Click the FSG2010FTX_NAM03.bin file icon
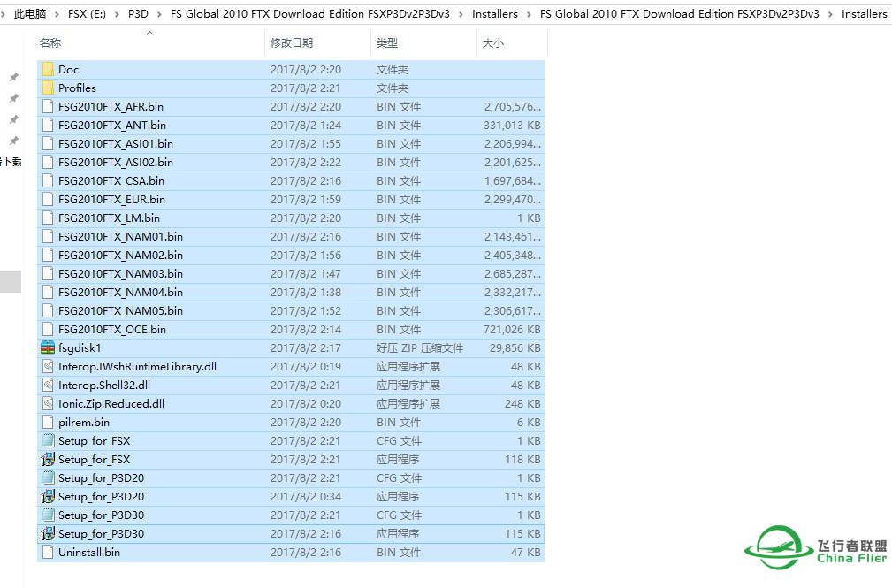Screen dimensions: 892x588 coord(48,274)
